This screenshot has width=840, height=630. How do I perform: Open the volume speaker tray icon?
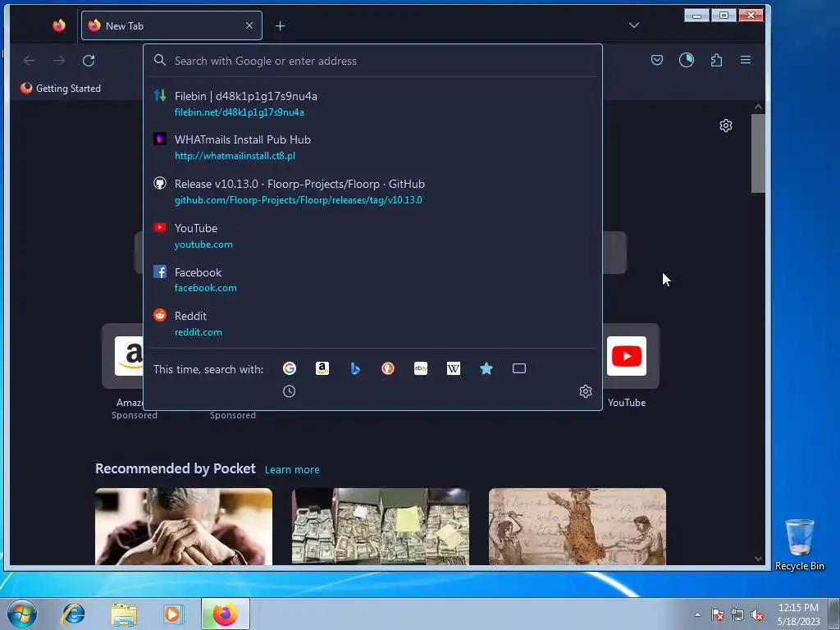tap(757, 614)
